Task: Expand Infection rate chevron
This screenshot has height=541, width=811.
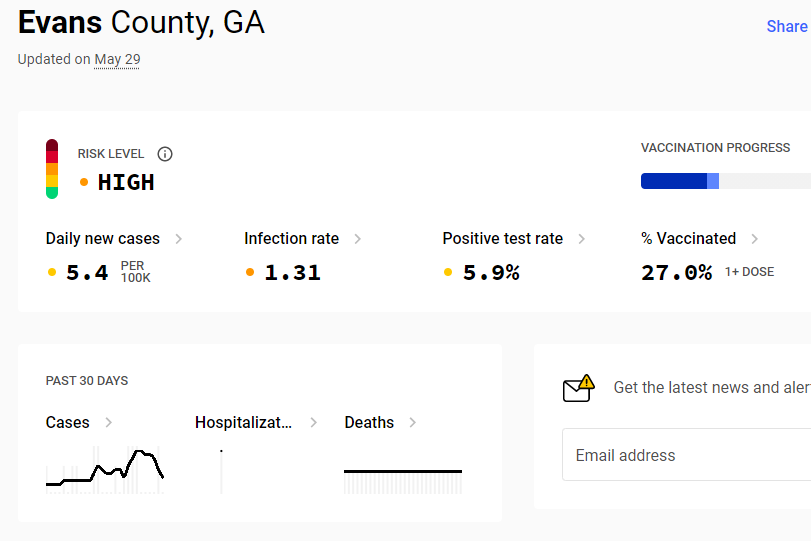Action: pyautogui.click(x=357, y=239)
